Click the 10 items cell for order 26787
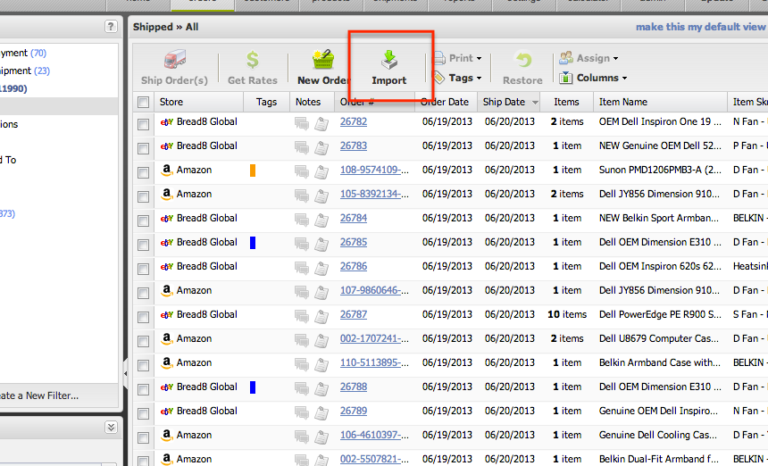The image size is (768, 466). point(567,315)
